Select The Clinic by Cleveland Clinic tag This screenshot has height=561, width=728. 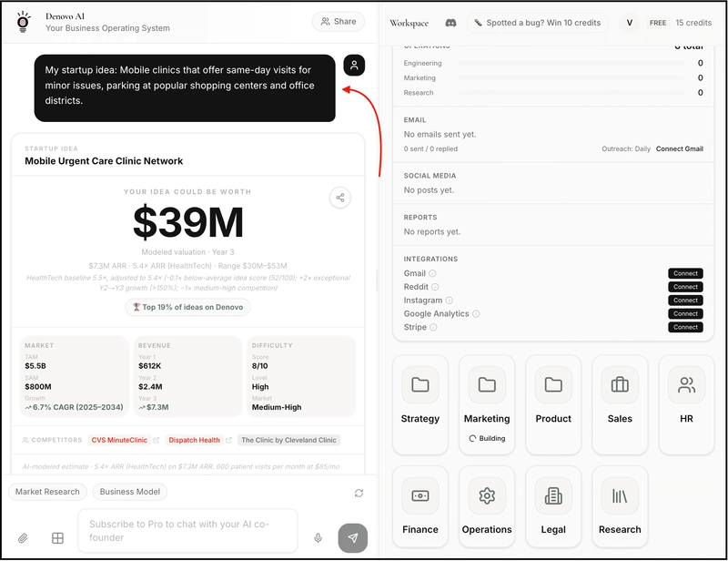288,440
